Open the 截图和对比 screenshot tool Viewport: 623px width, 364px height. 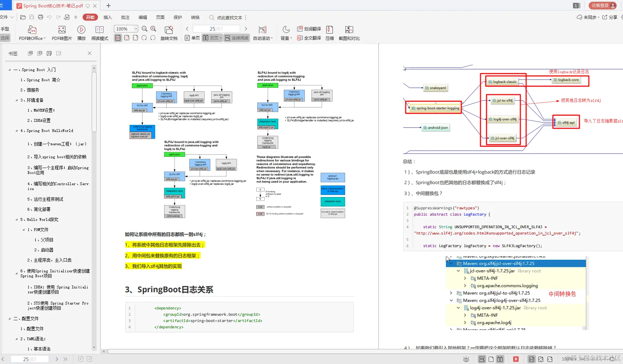tap(349, 33)
